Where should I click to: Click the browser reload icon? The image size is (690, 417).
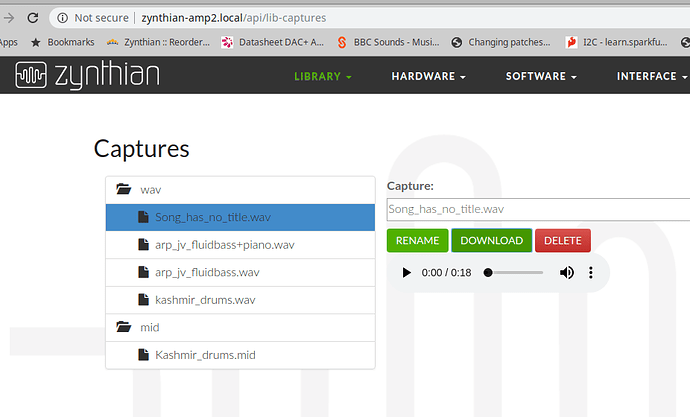tap(33, 18)
